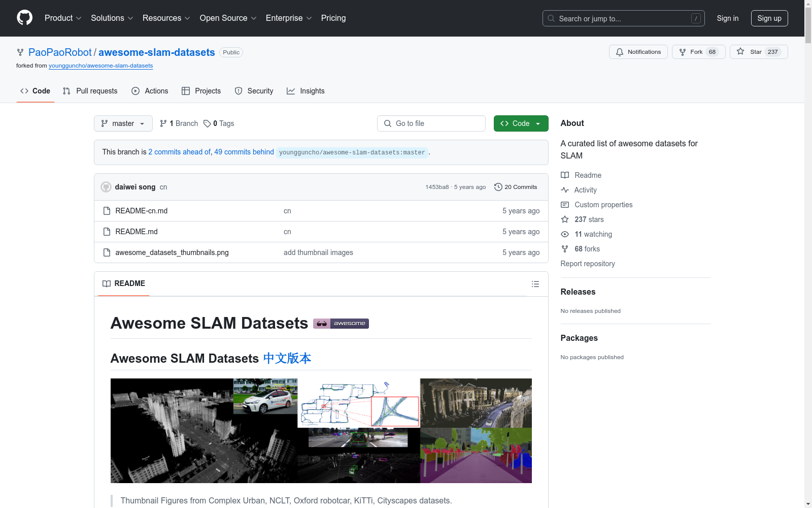Open the master branch selector
812x508 pixels.
(123, 123)
